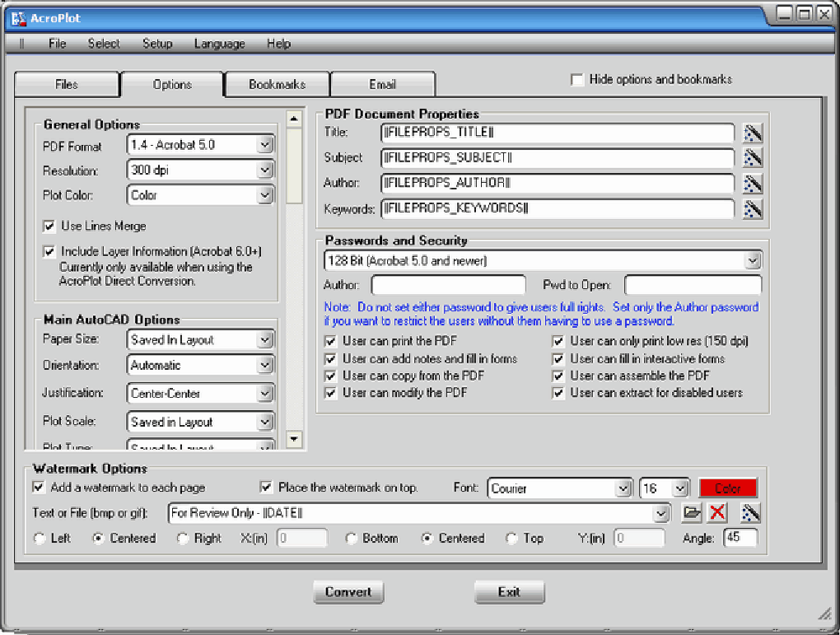Open the field picker icon beside Subject
The width and height of the screenshot is (840, 635).
coord(753,157)
